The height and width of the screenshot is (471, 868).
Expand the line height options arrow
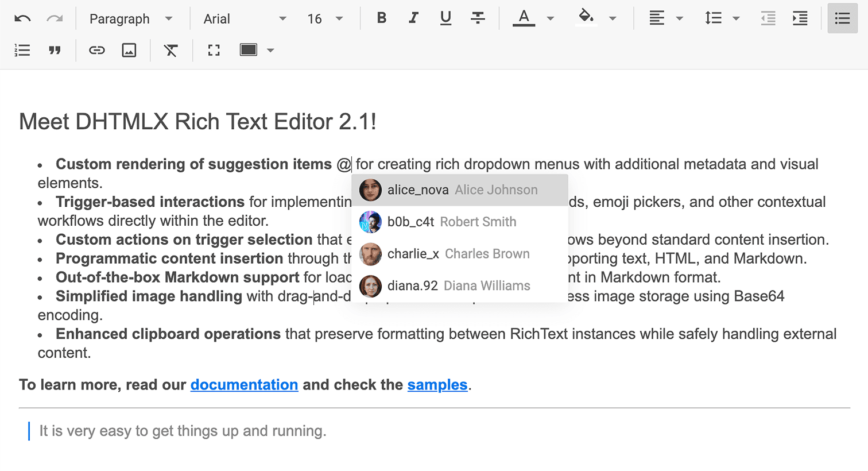(736, 19)
